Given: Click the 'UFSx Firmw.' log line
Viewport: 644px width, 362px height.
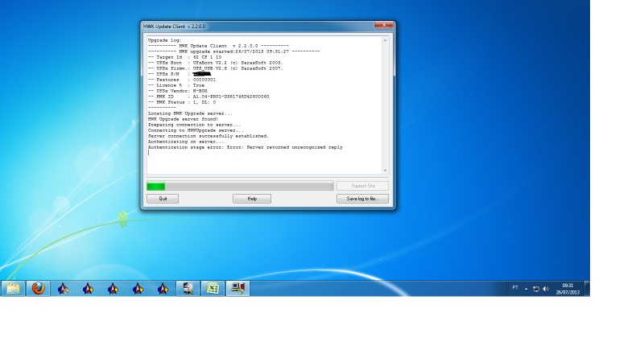Looking at the screenshot, I should coord(216,68).
